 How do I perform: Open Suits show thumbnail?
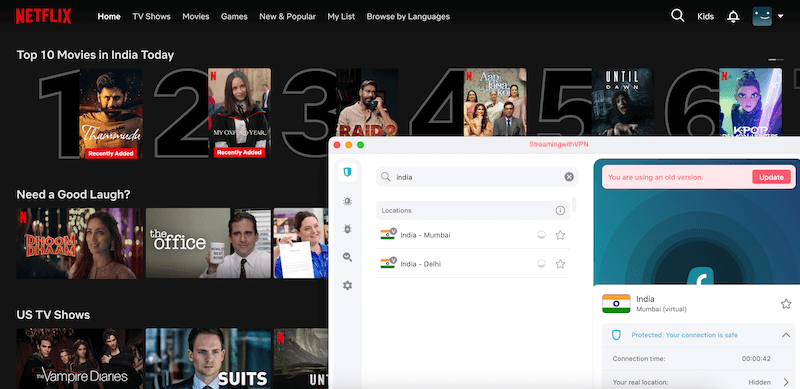(208, 358)
